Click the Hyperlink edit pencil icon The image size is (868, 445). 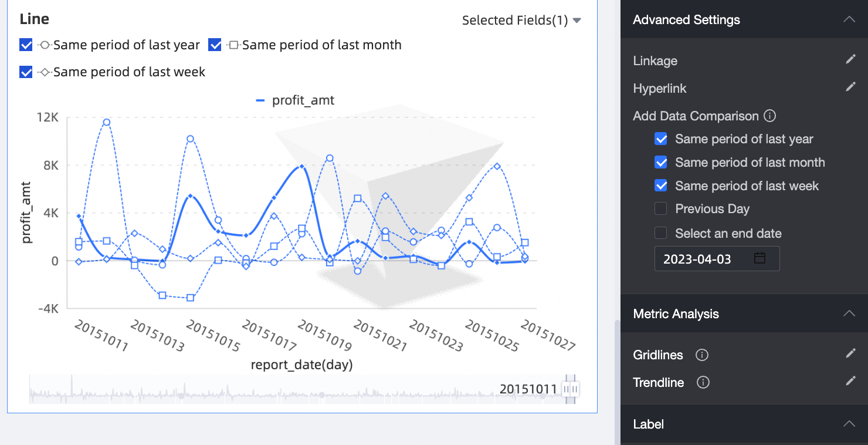850,87
